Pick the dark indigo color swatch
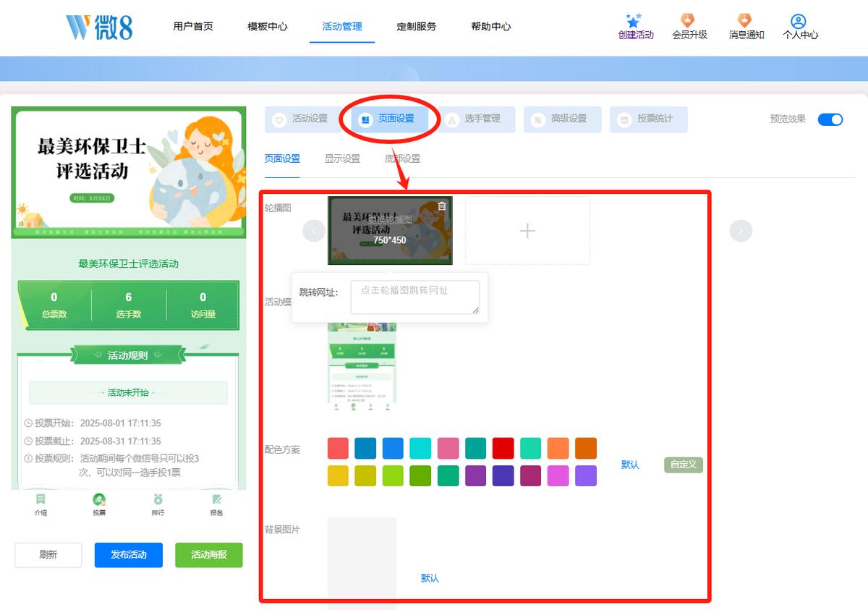Viewport: 868px width, 610px height. [x=503, y=475]
